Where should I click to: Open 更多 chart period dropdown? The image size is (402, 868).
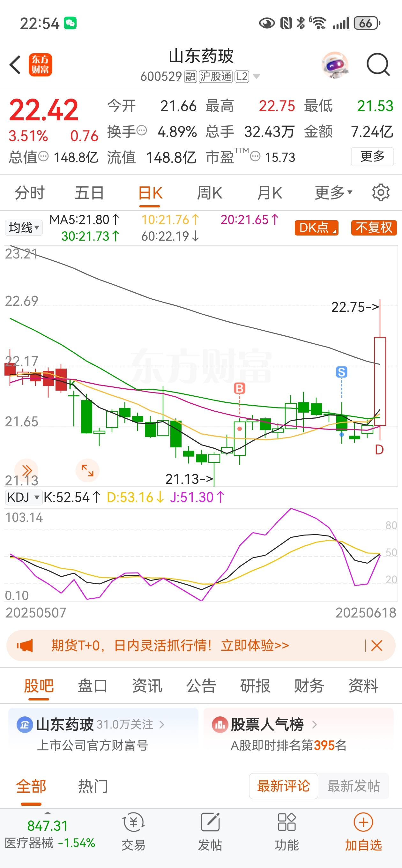pos(334,193)
